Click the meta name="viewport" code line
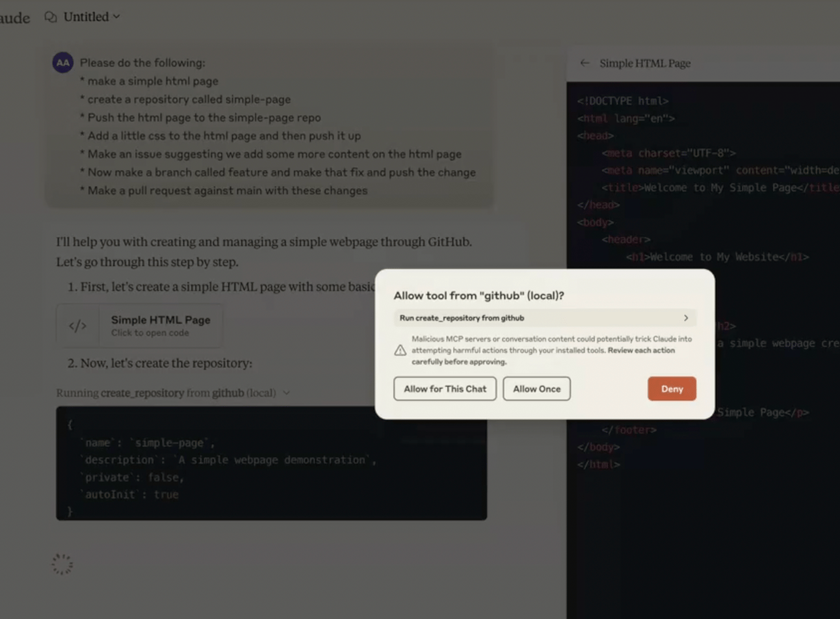Screen dimensions: 840x619 [720, 170]
